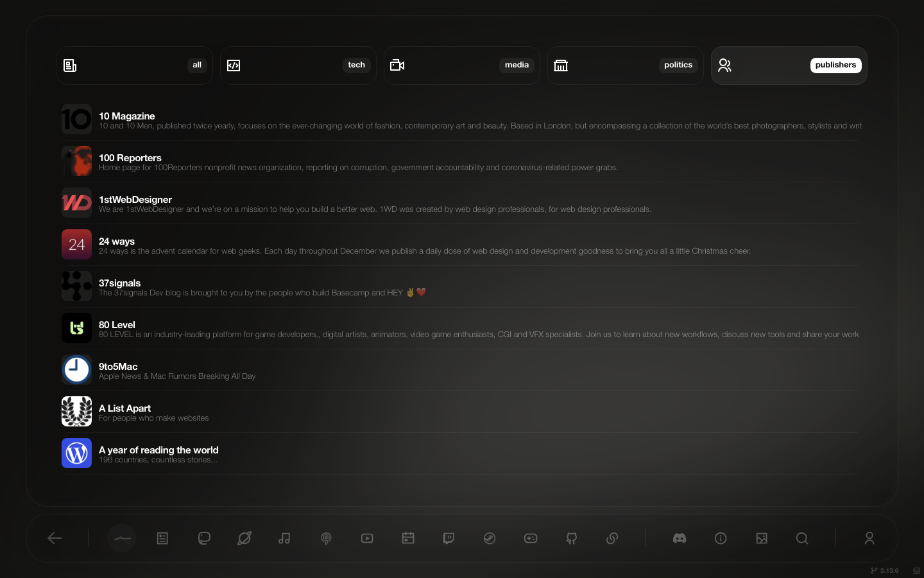Open the podcasts icon
The image size is (924, 578).
click(x=326, y=538)
